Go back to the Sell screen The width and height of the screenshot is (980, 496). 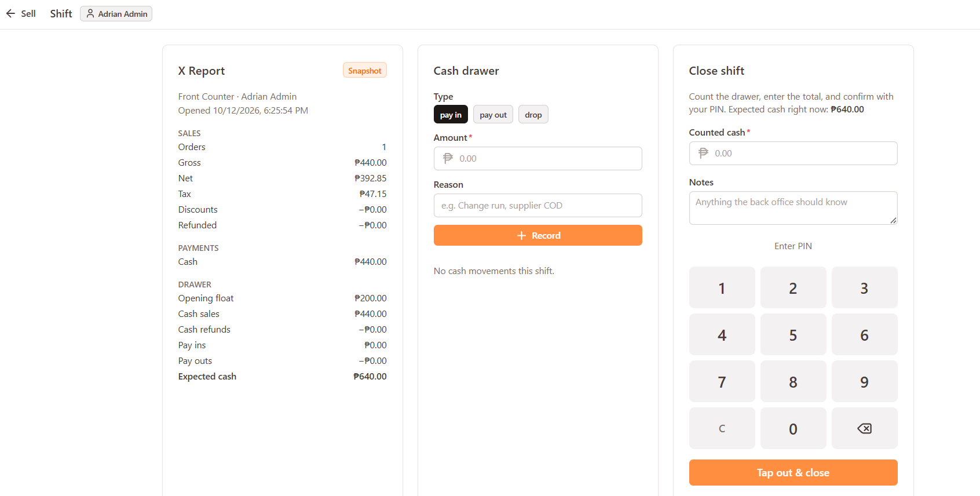21,13
